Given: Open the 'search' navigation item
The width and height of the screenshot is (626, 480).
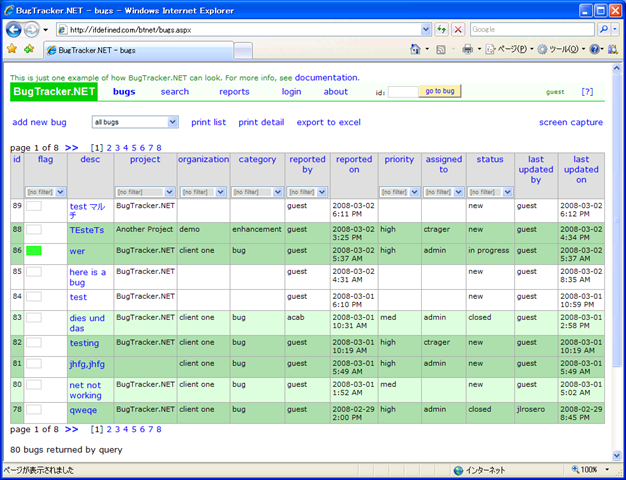Looking at the screenshot, I should (175, 92).
